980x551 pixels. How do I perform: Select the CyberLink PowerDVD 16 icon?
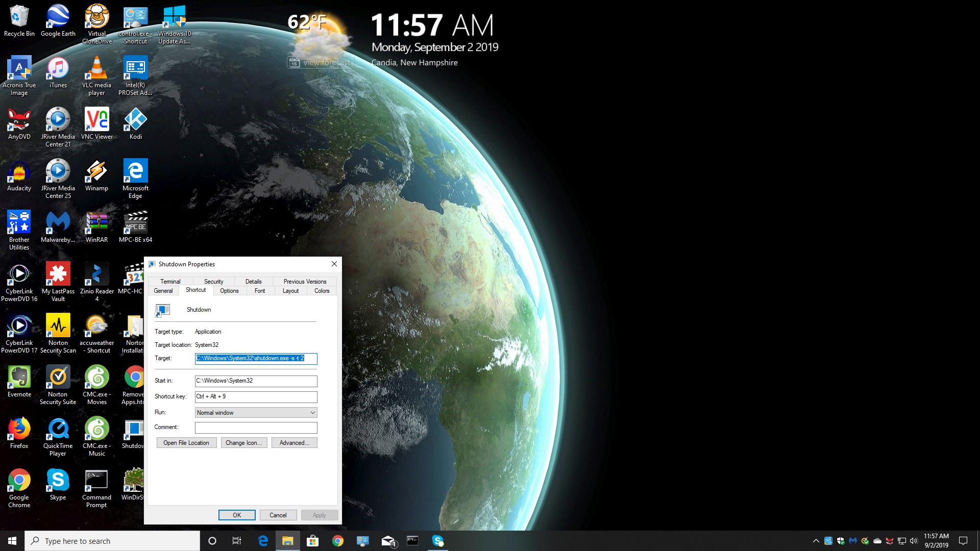pyautogui.click(x=19, y=282)
